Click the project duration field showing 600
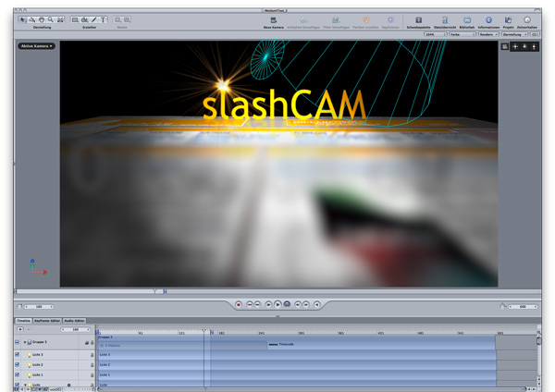555x392 pixels. (x=523, y=306)
